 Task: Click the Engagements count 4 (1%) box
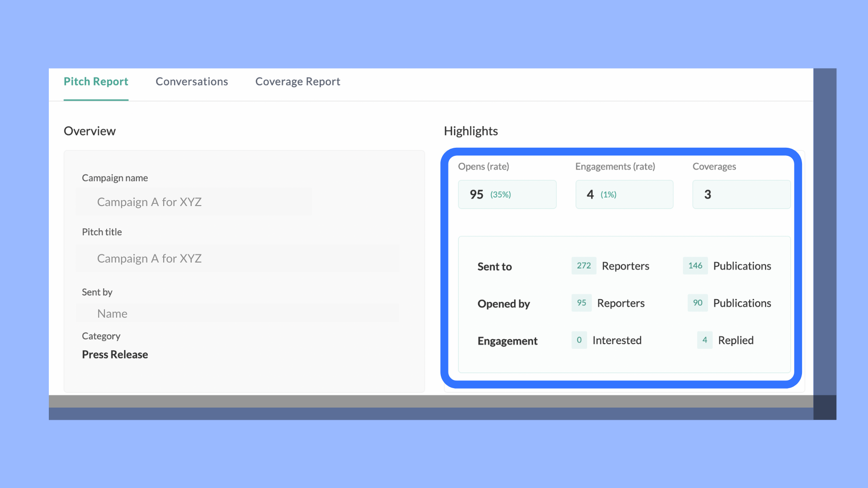point(624,195)
